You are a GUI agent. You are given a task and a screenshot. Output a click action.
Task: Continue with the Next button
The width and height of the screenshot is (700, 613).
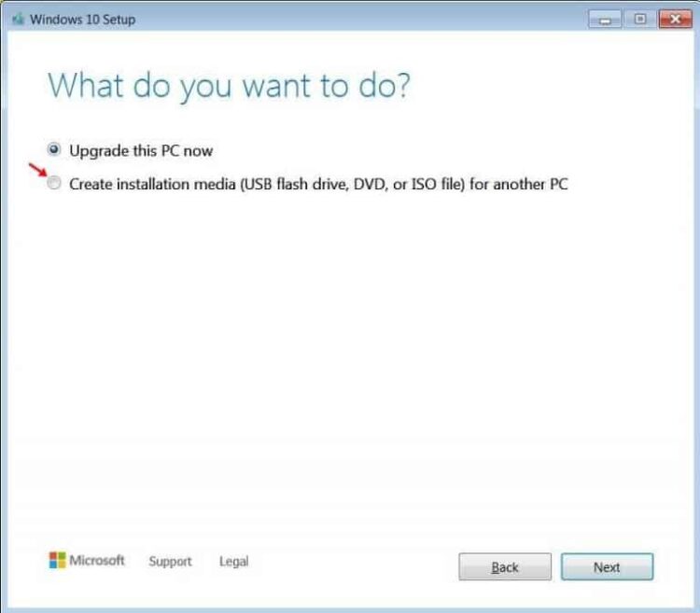click(x=608, y=566)
